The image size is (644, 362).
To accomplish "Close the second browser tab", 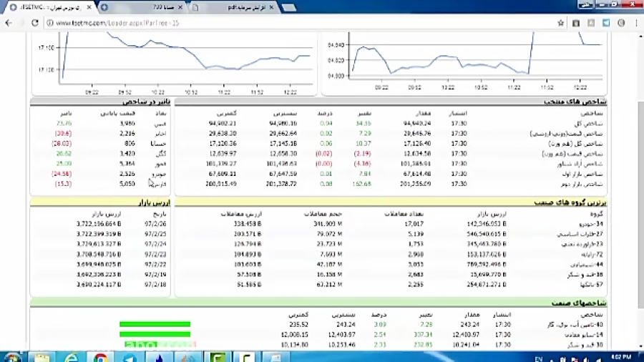I will point(180,7).
